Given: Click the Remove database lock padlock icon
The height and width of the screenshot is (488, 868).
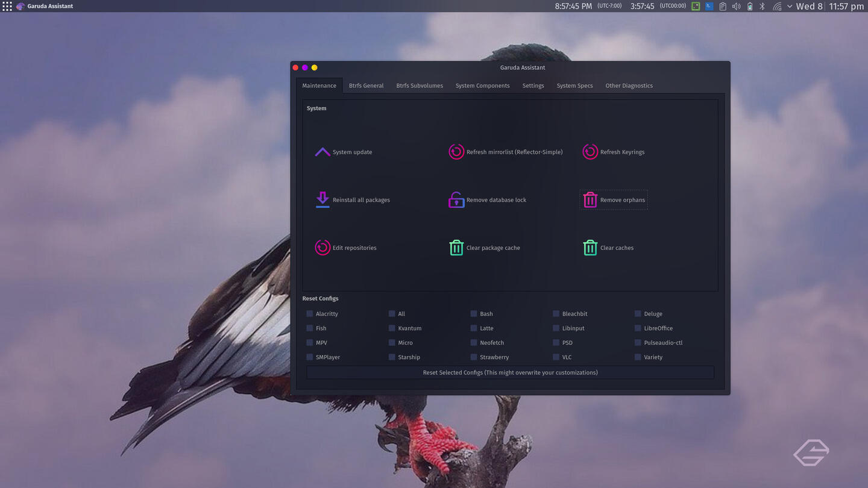Looking at the screenshot, I should pyautogui.click(x=456, y=199).
